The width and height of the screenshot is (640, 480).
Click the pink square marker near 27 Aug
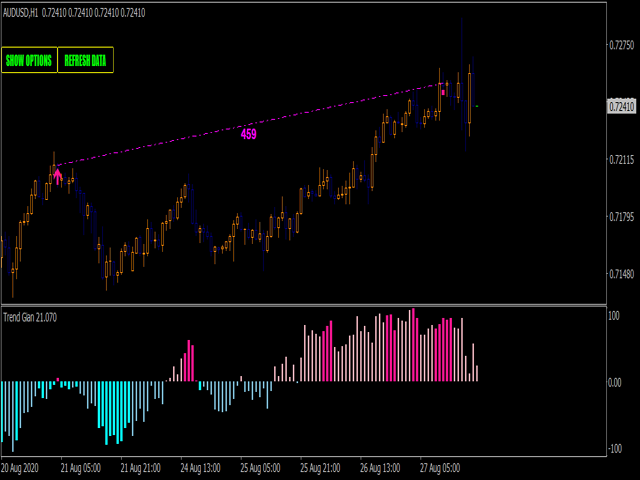(x=443, y=93)
